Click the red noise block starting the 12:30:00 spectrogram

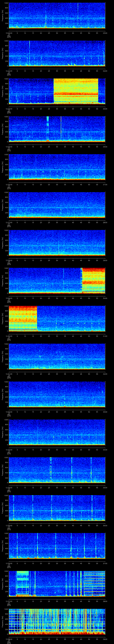coord(23,318)
